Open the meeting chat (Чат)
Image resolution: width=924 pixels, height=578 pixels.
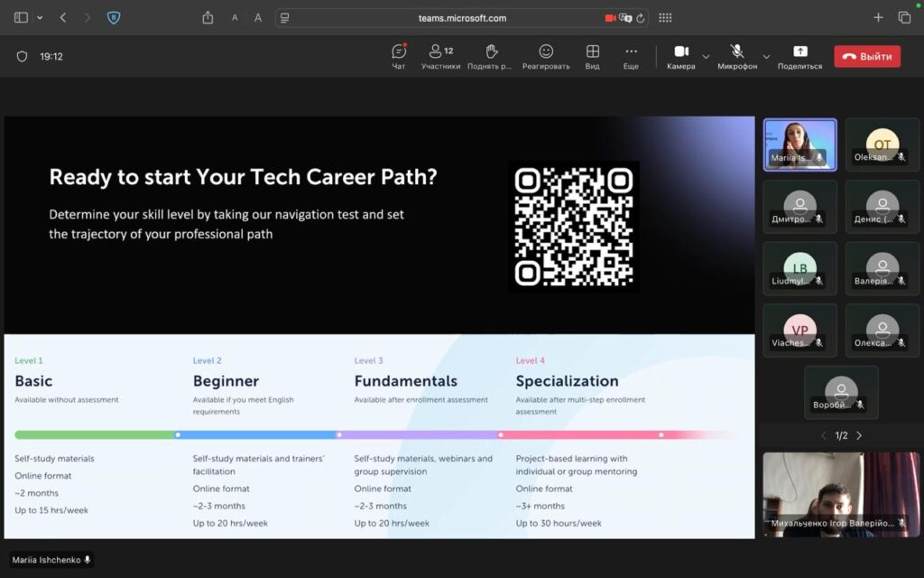pyautogui.click(x=399, y=57)
